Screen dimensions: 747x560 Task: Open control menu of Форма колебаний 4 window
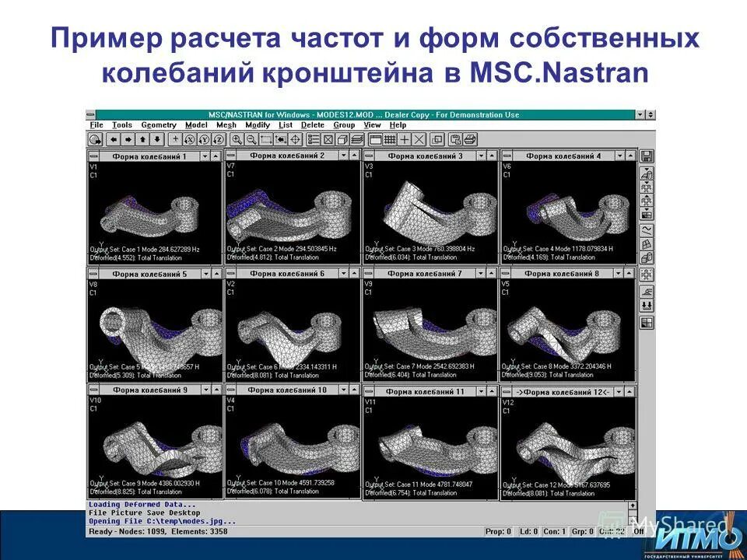click(507, 156)
